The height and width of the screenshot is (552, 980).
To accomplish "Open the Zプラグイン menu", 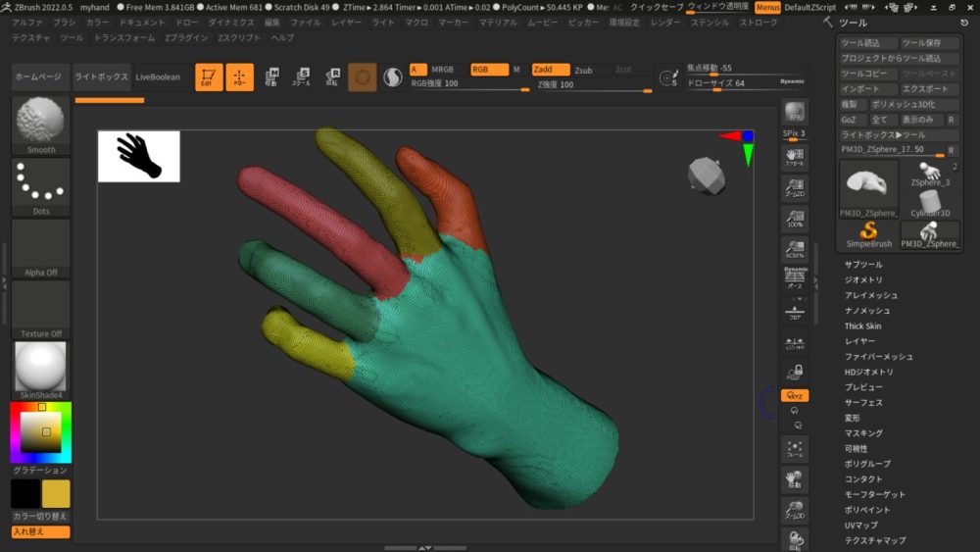I will pyautogui.click(x=186, y=37).
